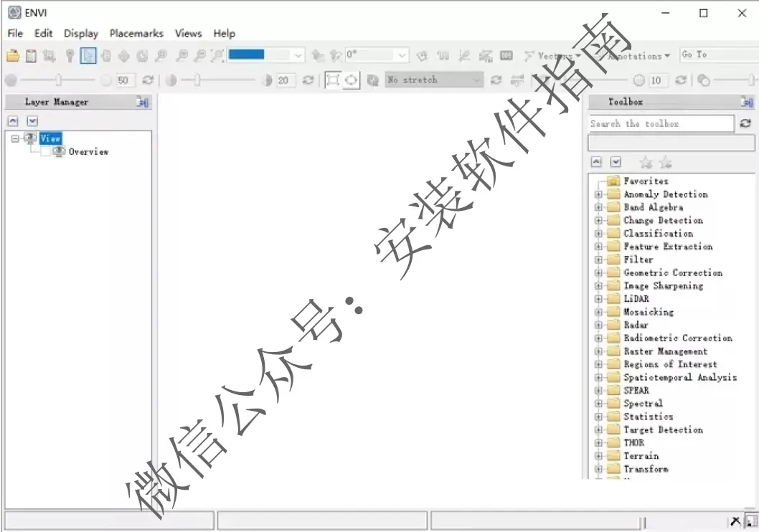Click the brightness value field showing 50
This screenshot has height=532, width=759.
[x=124, y=80]
